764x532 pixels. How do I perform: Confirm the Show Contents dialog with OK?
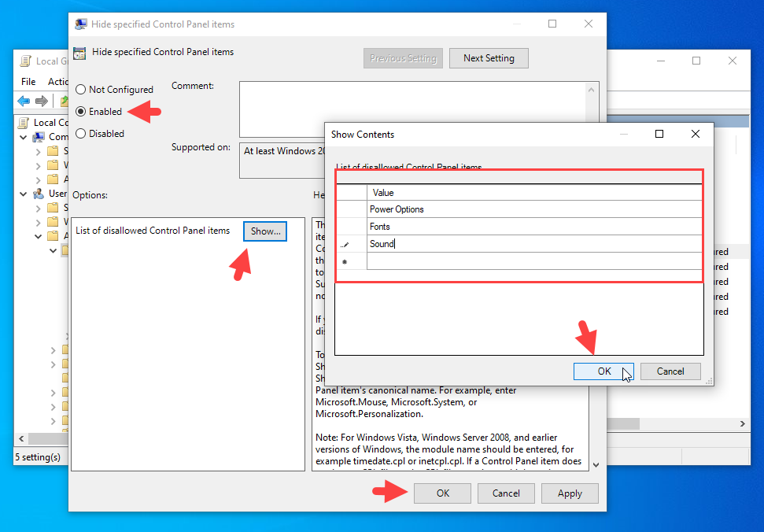pos(603,371)
